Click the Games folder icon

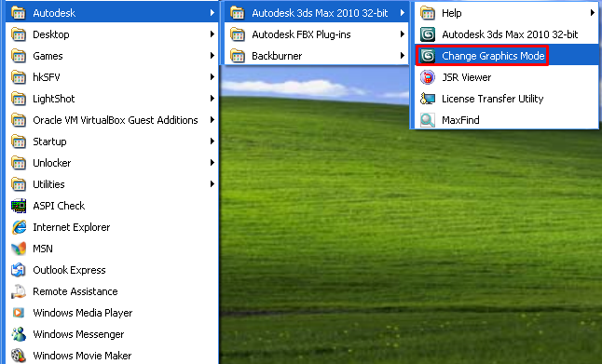pos(19,56)
